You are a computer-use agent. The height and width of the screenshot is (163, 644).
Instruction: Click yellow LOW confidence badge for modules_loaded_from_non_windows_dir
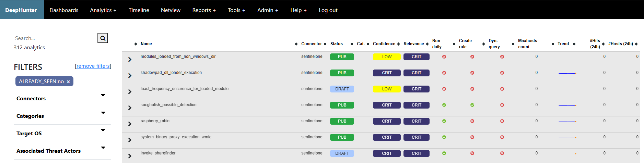[x=387, y=57]
